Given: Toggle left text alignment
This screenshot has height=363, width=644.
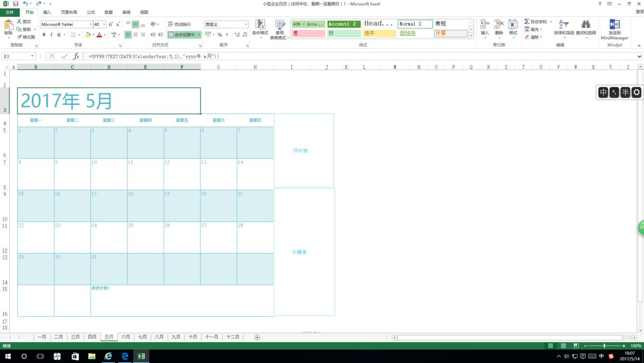Looking at the screenshot, I should 128,35.
